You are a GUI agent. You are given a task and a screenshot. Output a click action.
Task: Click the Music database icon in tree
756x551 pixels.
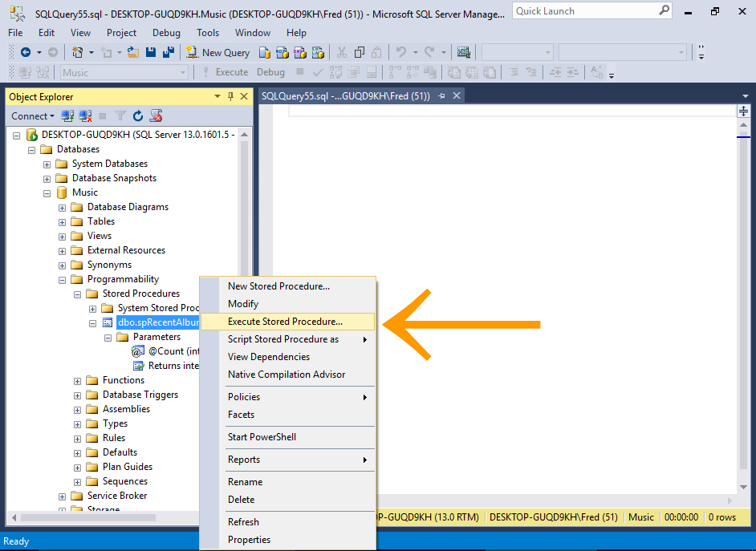click(x=62, y=192)
